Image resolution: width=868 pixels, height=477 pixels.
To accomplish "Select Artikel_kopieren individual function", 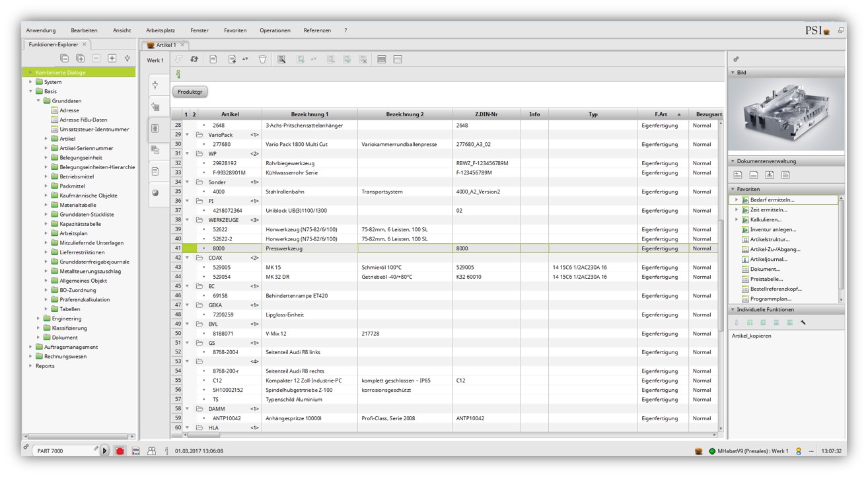I will point(751,336).
